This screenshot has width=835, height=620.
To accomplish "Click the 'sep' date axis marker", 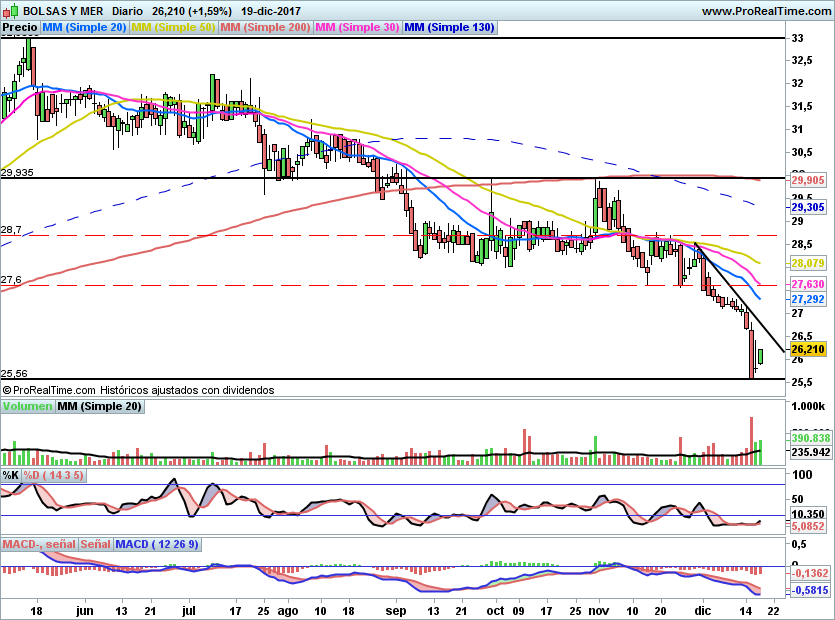I will tap(396, 611).
